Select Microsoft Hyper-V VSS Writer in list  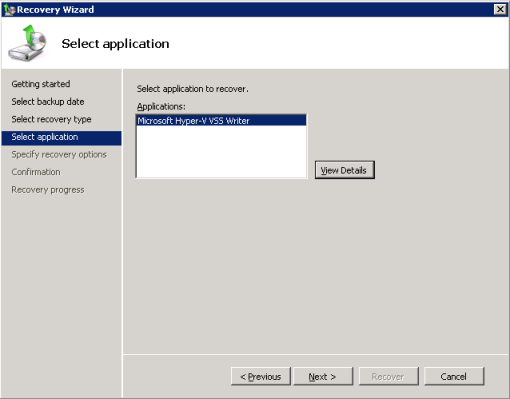[x=221, y=120]
